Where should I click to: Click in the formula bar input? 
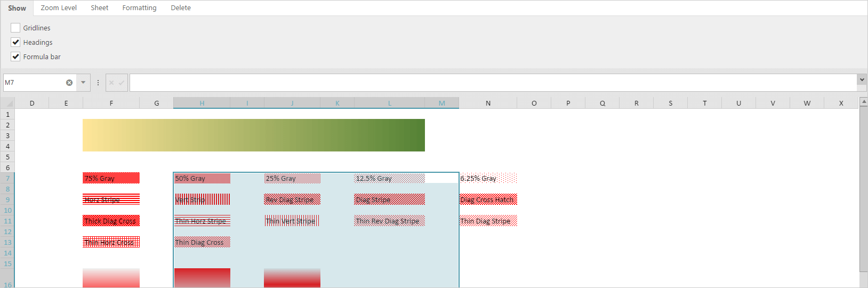pyautogui.click(x=493, y=83)
